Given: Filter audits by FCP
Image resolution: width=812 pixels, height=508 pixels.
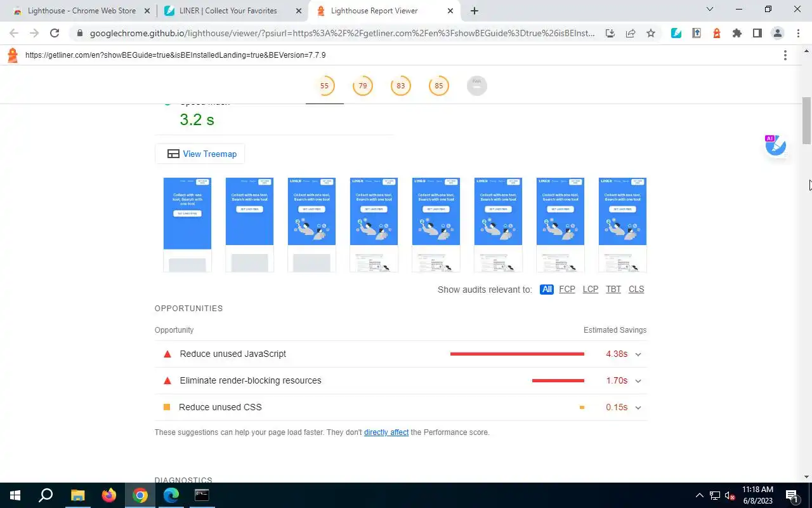Looking at the screenshot, I should click(x=567, y=289).
